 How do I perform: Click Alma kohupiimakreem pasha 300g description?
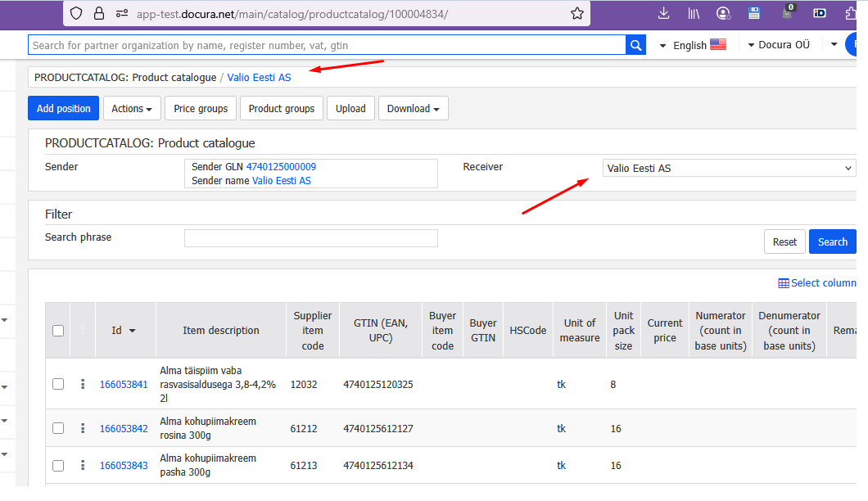pyautogui.click(x=208, y=465)
